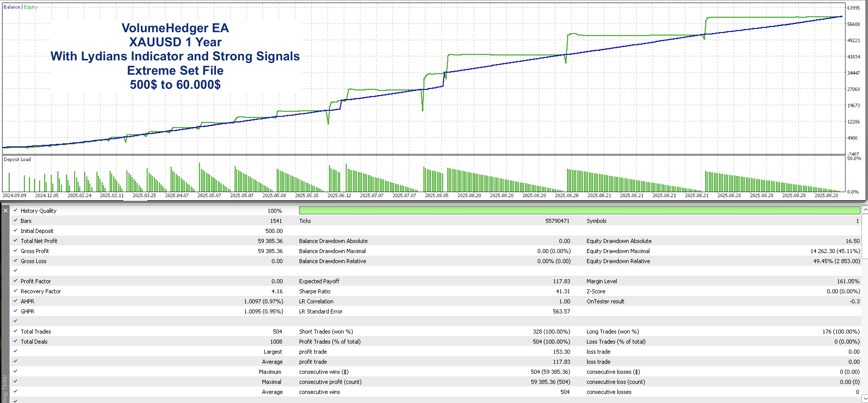Toggle the AHPR row check
Screen dimensions: 868x403
(15, 301)
